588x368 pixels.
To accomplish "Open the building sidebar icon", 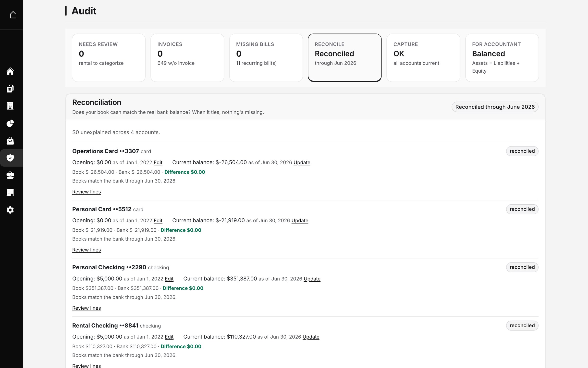I will point(10,106).
